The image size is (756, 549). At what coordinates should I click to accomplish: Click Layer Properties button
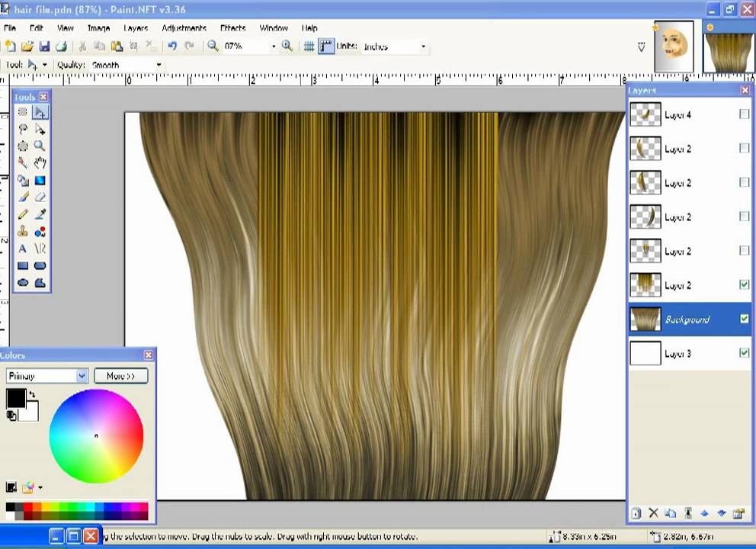pos(738,513)
